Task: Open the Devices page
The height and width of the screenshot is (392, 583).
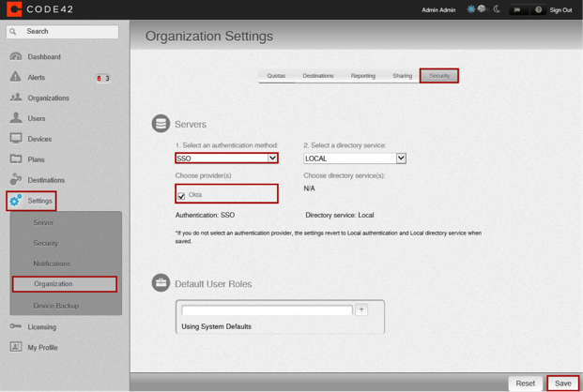Action: [x=39, y=140]
